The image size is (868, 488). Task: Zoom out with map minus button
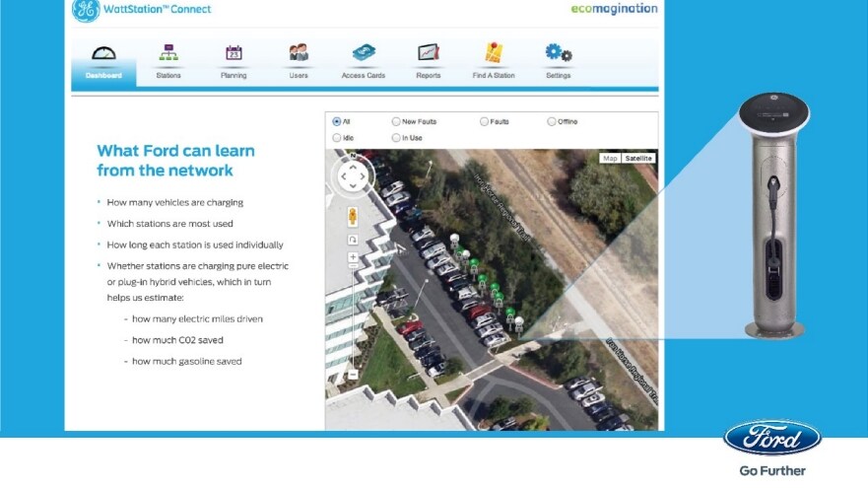(353, 375)
